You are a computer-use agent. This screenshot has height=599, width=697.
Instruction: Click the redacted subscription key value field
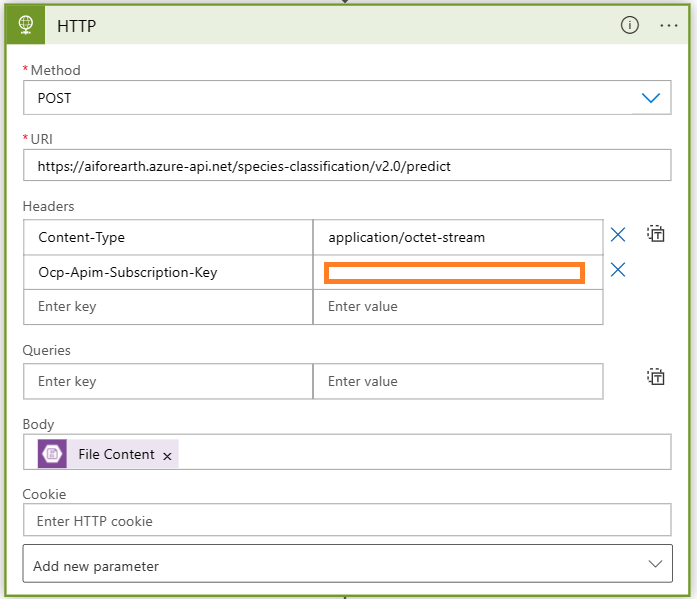click(455, 273)
